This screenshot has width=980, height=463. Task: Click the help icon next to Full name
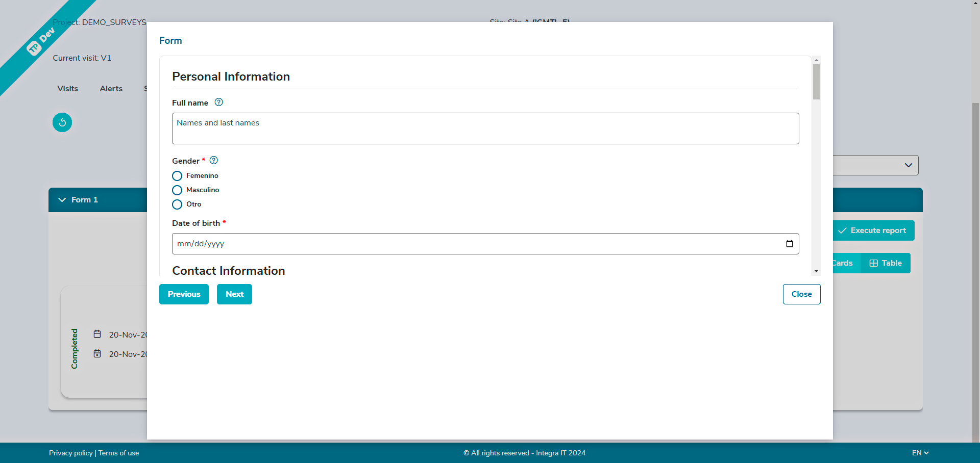pyautogui.click(x=218, y=102)
